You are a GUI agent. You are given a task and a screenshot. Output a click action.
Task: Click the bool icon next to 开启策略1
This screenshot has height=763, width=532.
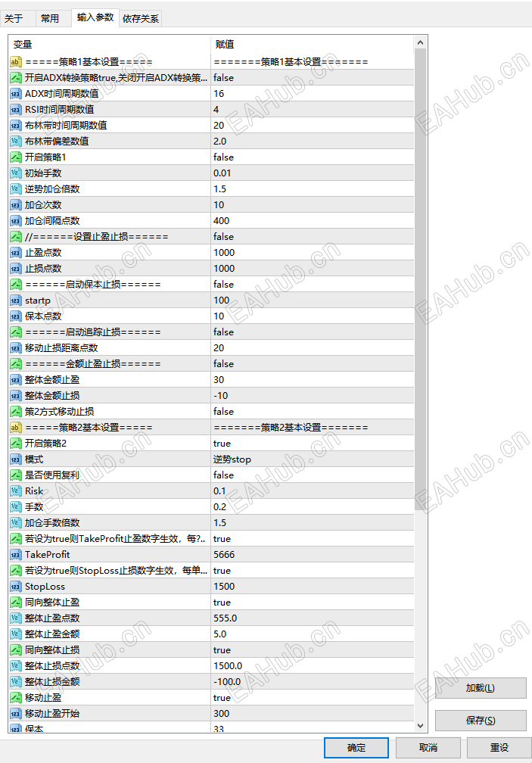point(16,157)
